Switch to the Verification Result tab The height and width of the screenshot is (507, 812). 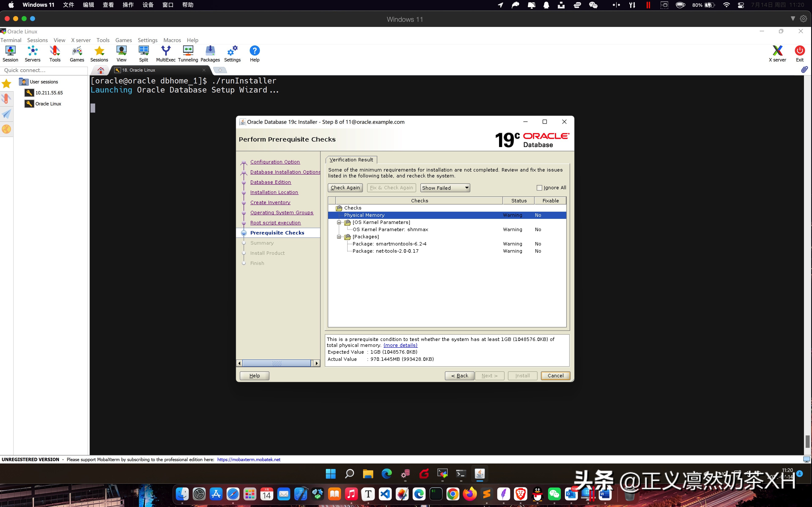(x=351, y=159)
